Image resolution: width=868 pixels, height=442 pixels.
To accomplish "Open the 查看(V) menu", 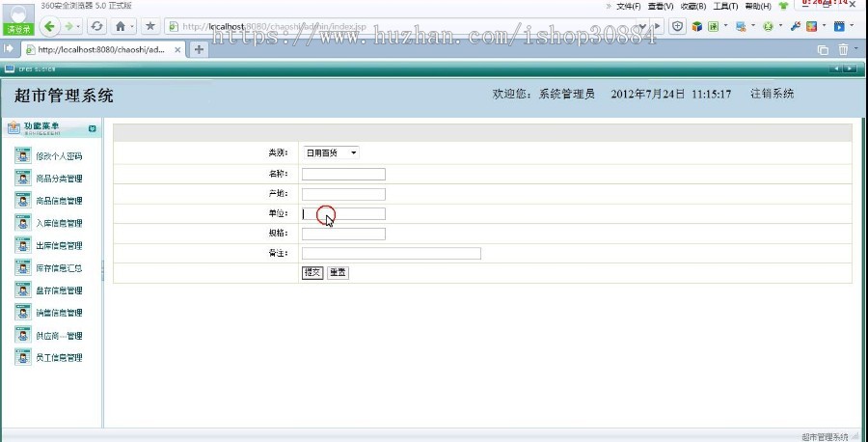I will pyautogui.click(x=661, y=7).
